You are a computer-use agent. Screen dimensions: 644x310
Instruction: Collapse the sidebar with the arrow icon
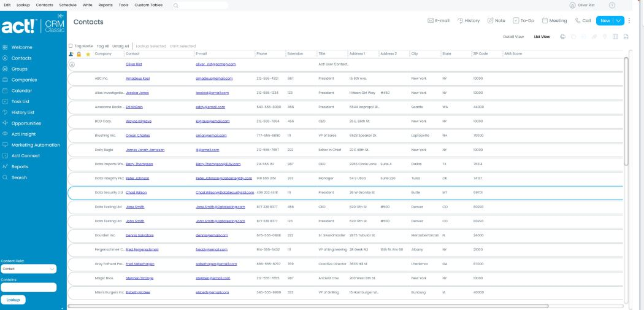point(60,15)
